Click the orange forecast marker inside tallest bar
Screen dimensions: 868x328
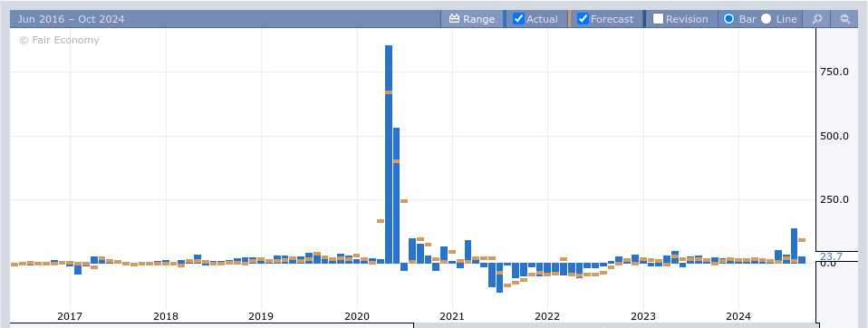[x=389, y=92]
